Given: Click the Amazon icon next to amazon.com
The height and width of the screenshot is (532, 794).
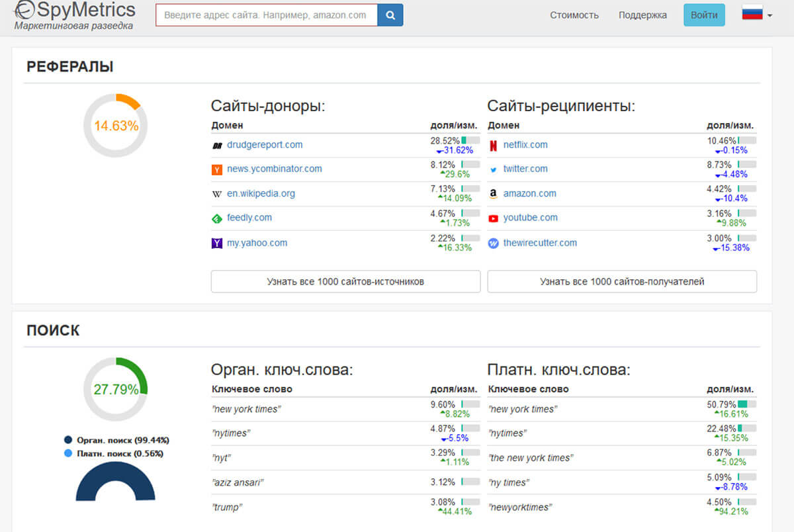Looking at the screenshot, I should coord(492,194).
